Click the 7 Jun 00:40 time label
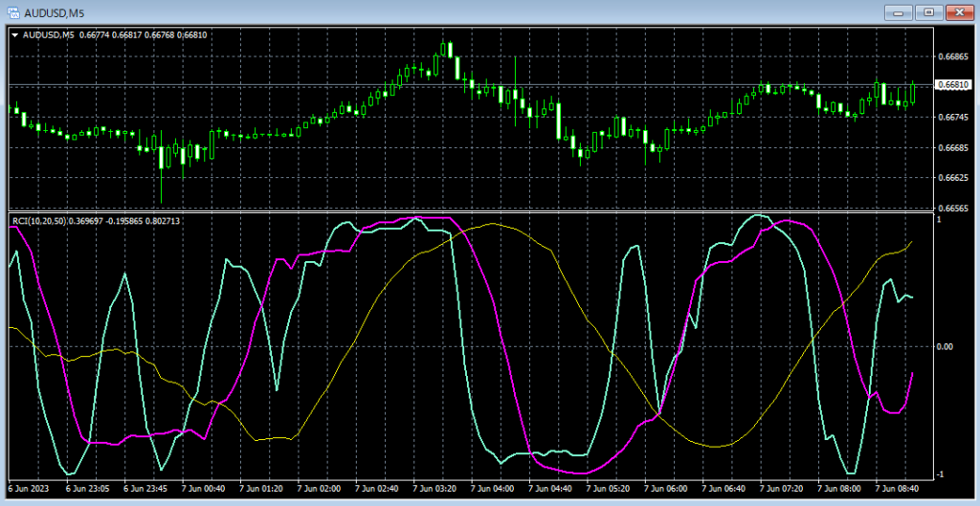Image resolution: width=980 pixels, height=506 pixels. [x=203, y=489]
